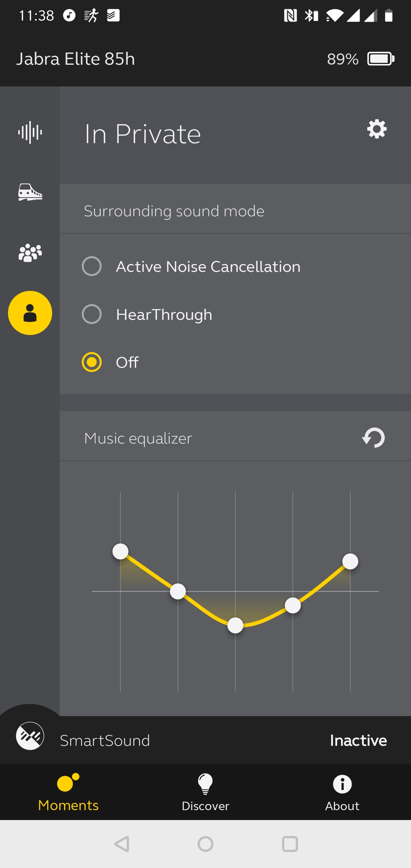
Task: Tap the Android back navigation button
Action: [122, 844]
